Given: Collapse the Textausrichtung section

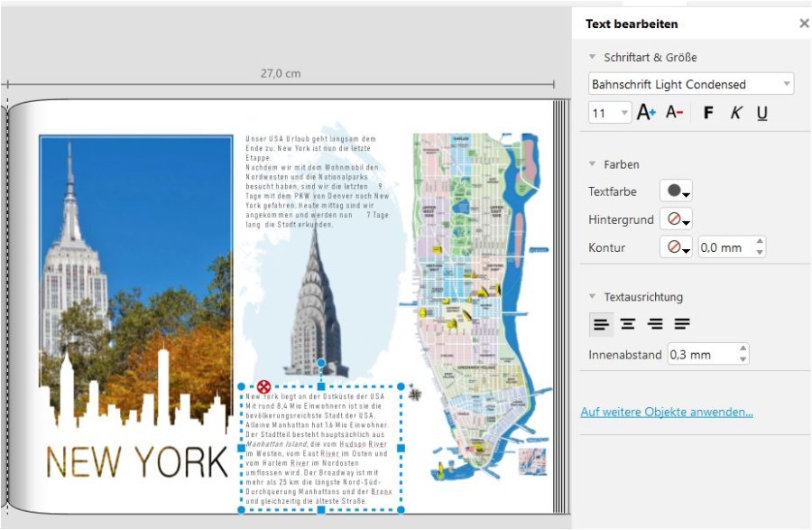Looking at the screenshot, I should tap(593, 296).
